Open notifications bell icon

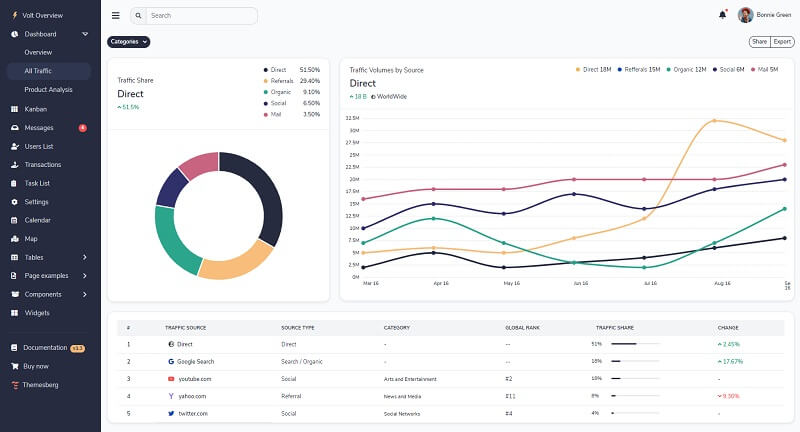[722, 15]
